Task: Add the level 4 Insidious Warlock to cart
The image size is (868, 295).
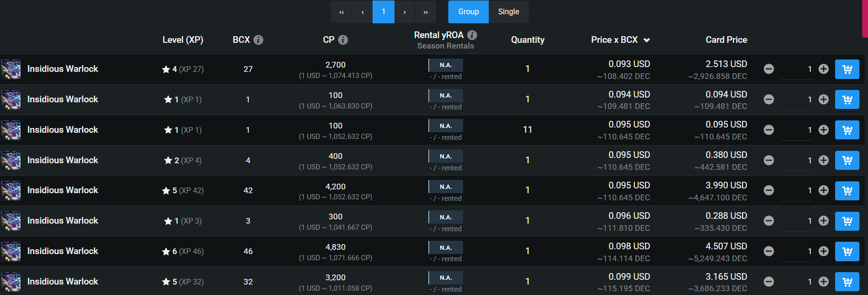Action: pyautogui.click(x=847, y=69)
